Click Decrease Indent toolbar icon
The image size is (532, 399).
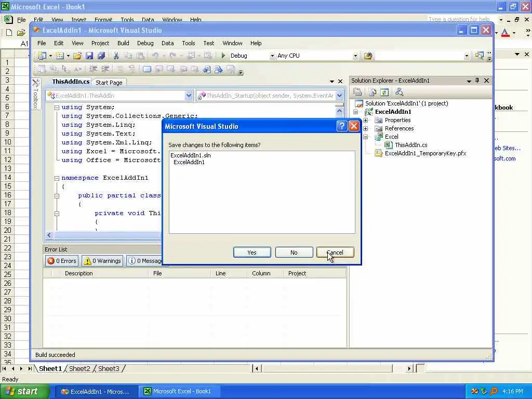[x=94, y=69]
